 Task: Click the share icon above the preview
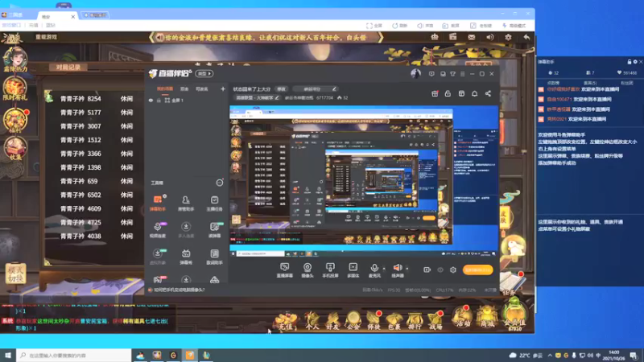(x=488, y=93)
